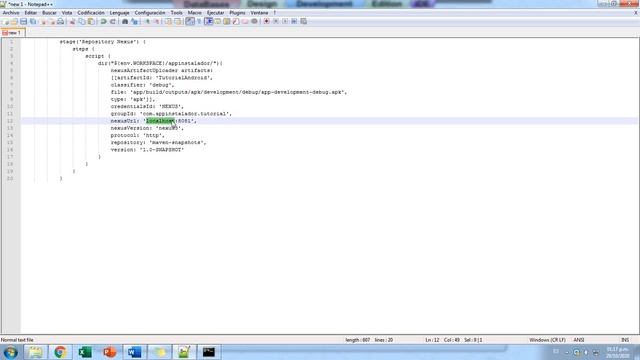Click the Notepad++ taskbar icon
The image size is (640, 360).
pyautogui.click(x=184, y=352)
